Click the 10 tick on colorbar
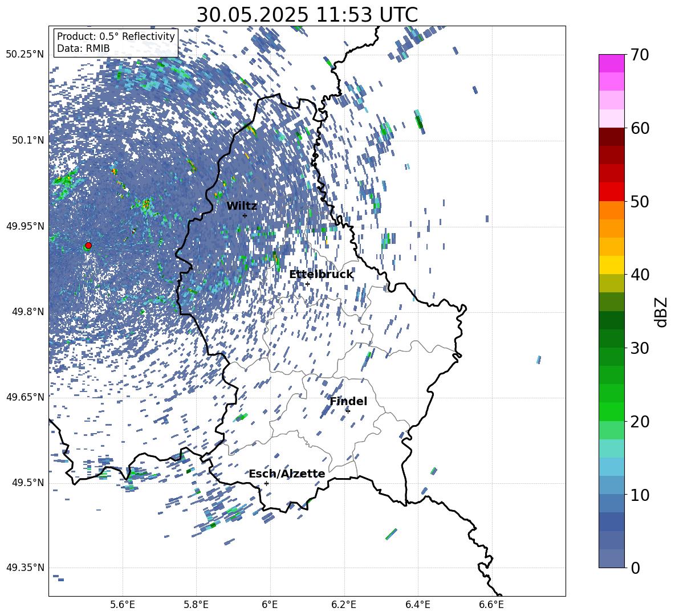Screen dimensions: 675x616 [x=640, y=495]
